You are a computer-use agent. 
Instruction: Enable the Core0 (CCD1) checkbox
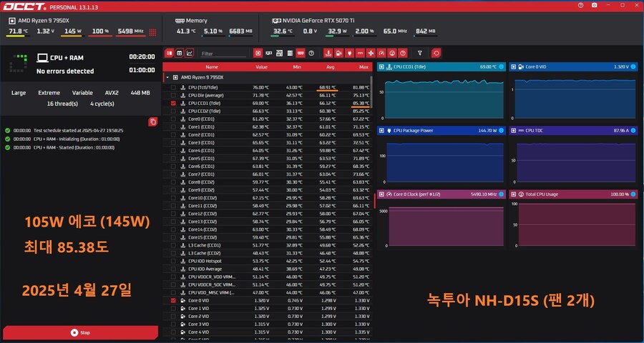click(173, 119)
